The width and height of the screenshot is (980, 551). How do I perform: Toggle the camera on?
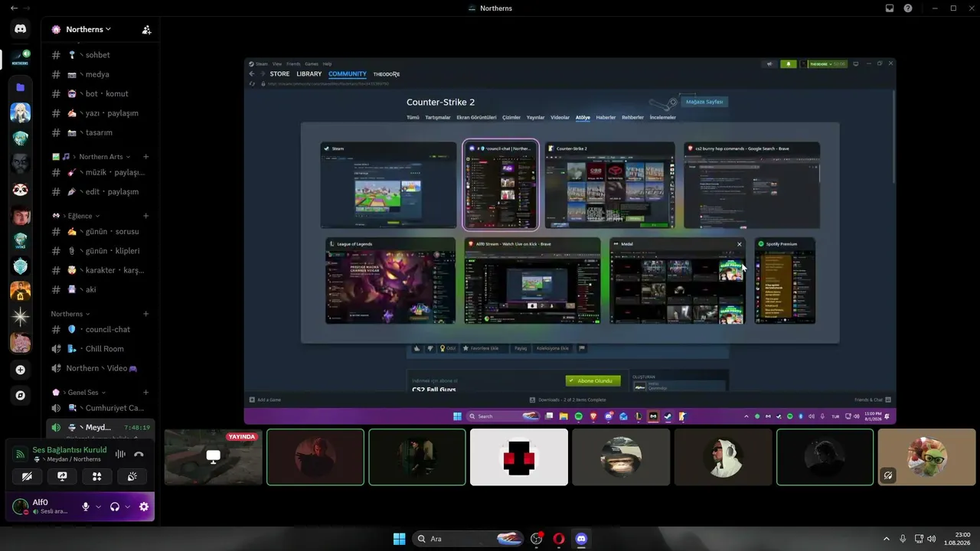tap(28, 476)
